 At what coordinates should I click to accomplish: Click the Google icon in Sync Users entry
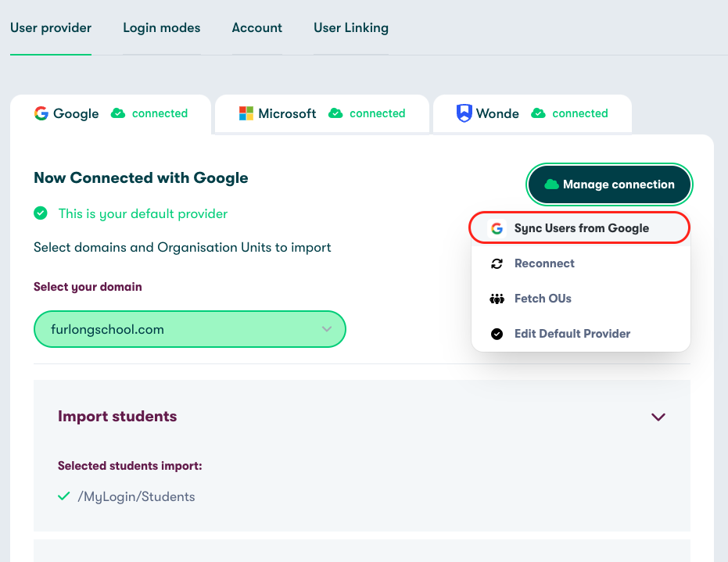(497, 228)
